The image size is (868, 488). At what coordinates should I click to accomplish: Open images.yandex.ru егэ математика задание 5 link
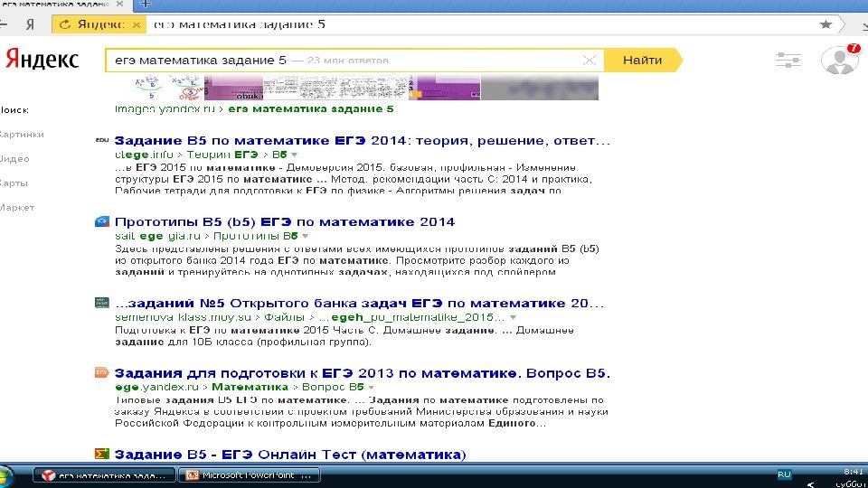(254, 109)
